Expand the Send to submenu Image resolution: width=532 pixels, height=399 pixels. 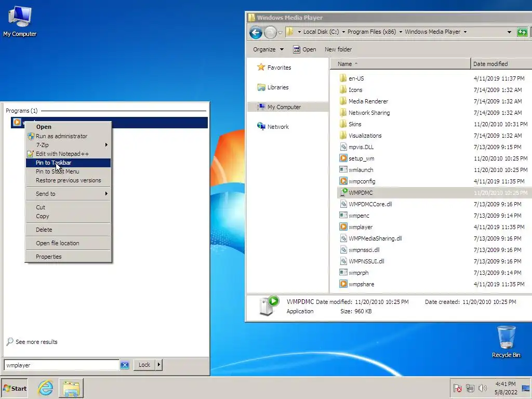click(68, 194)
